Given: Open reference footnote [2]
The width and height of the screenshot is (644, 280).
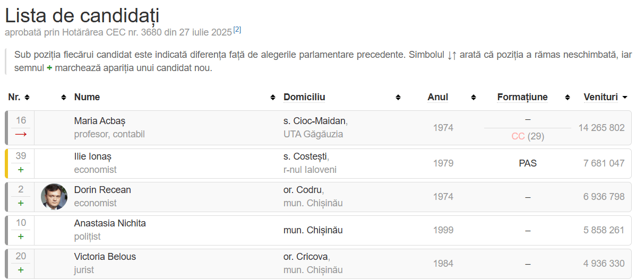Looking at the screenshot, I should (x=237, y=30).
